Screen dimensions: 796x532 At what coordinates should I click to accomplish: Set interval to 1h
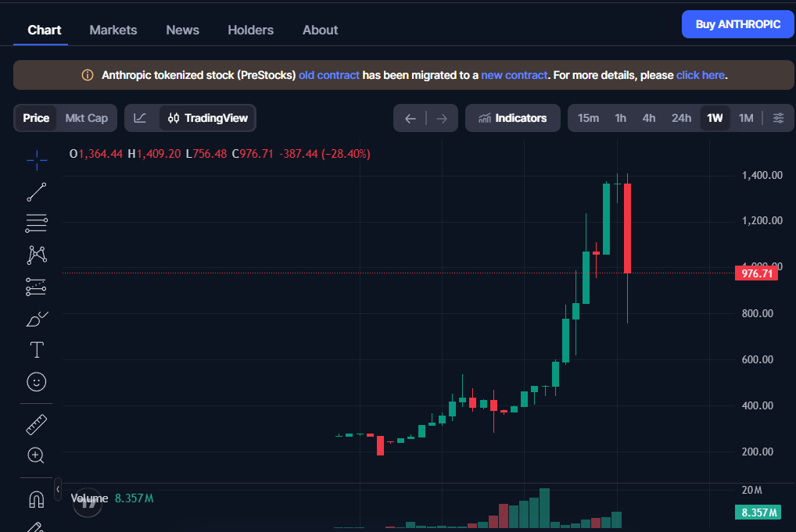[x=620, y=118]
